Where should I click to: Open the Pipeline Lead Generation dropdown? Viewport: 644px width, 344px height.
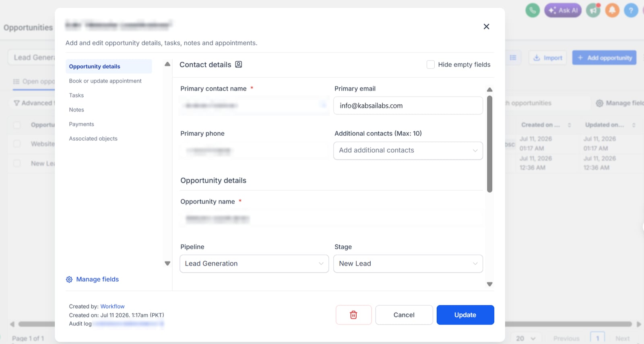(x=254, y=264)
